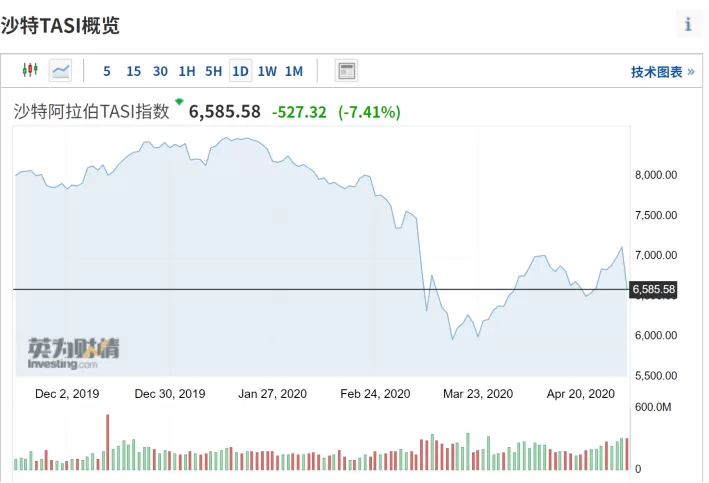Click the Mar 23, 2020 date label
The image size is (709, 483).
pyautogui.click(x=478, y=394)
